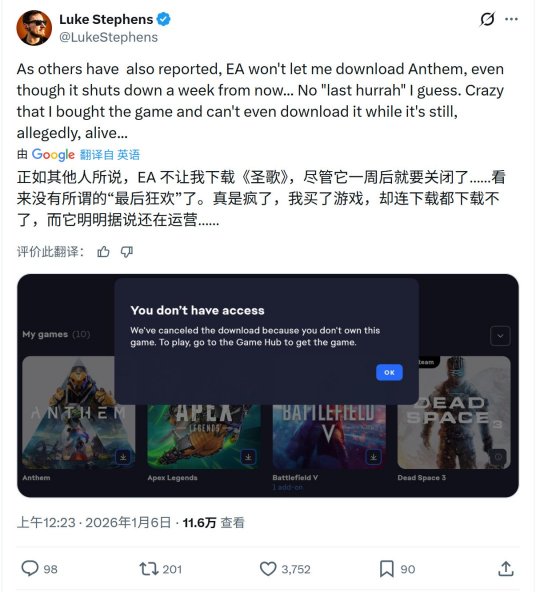The image size is (540, 592).
Task: Click the Google translated-from-English link
Action: click(86, 154)
